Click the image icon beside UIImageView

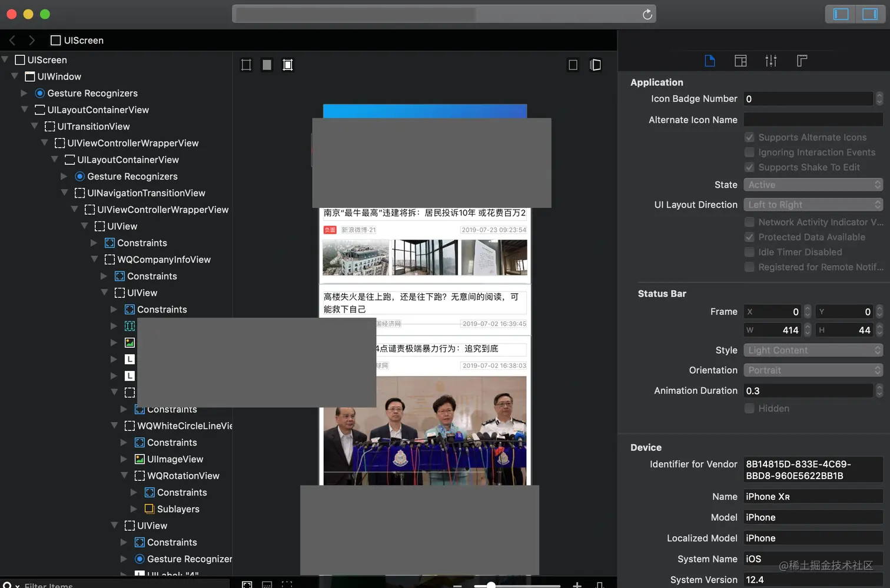point(140,459)
